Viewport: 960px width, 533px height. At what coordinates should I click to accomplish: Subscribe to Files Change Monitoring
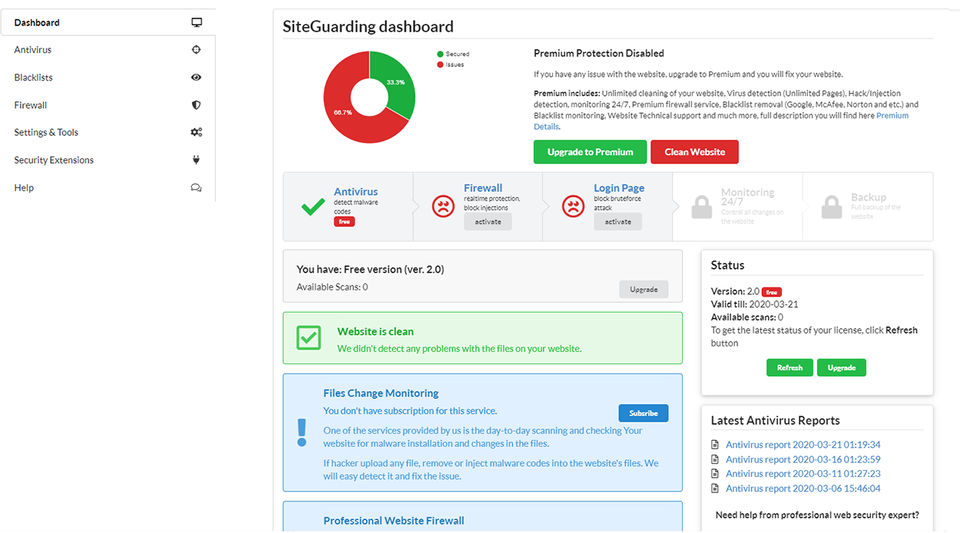643,413
